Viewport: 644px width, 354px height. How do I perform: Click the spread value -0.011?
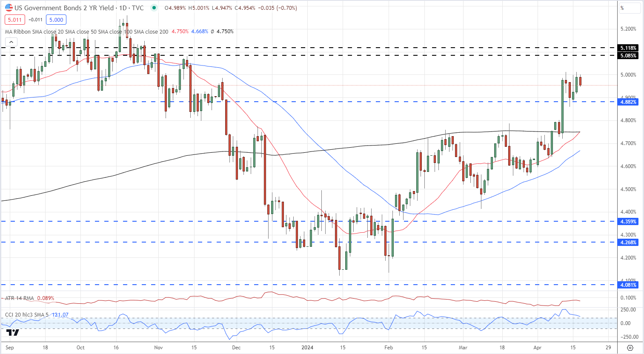coord(36,20)
